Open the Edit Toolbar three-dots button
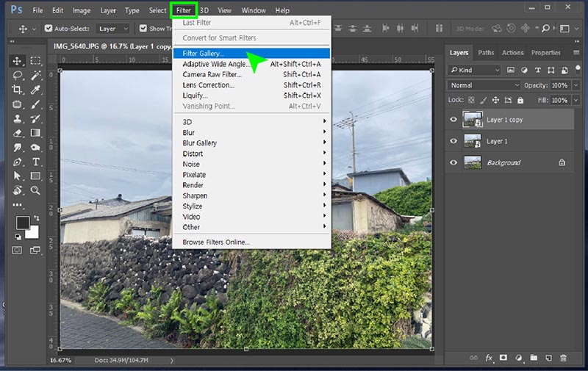 [17, 205]
